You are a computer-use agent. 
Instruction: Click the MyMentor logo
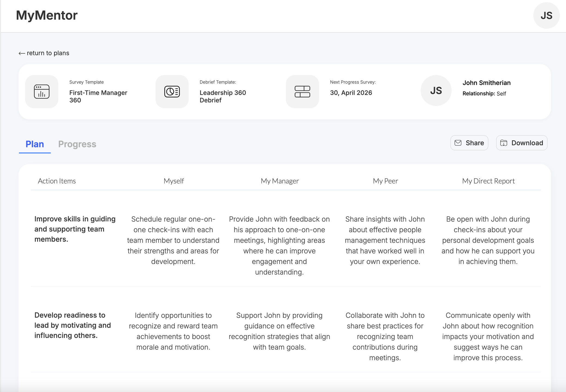pos(47,15)
